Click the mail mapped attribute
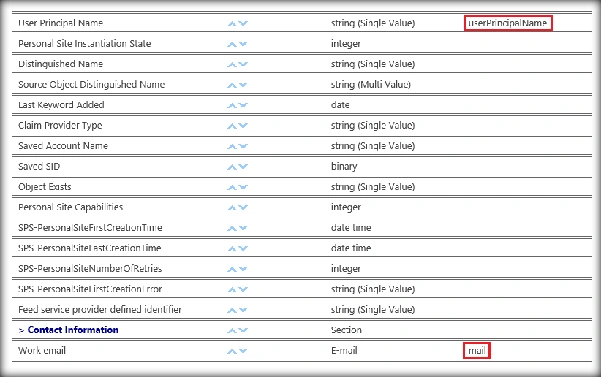The image size is (602, 378). (x=476, y=351)
